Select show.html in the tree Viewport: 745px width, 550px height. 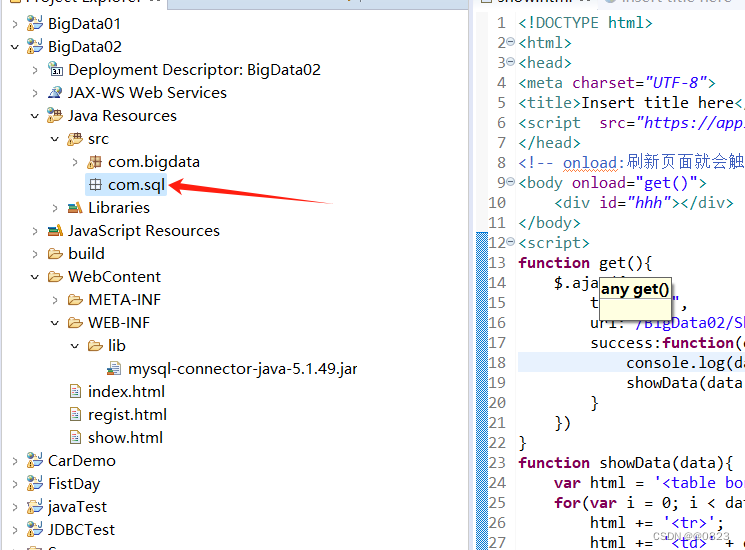coord(125,437)
